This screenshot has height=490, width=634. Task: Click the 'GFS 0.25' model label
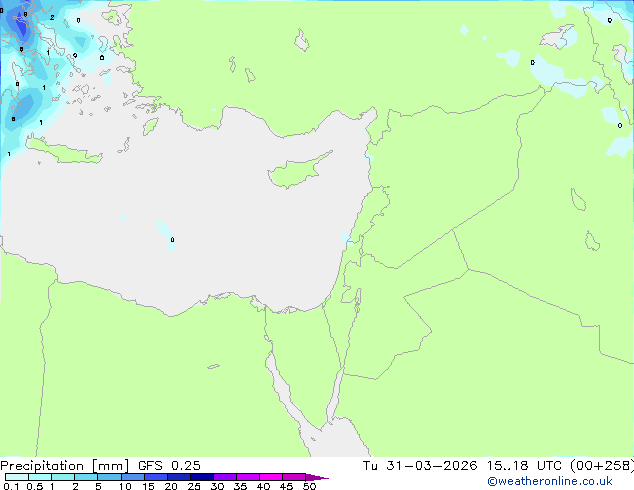tap(169, 466)
